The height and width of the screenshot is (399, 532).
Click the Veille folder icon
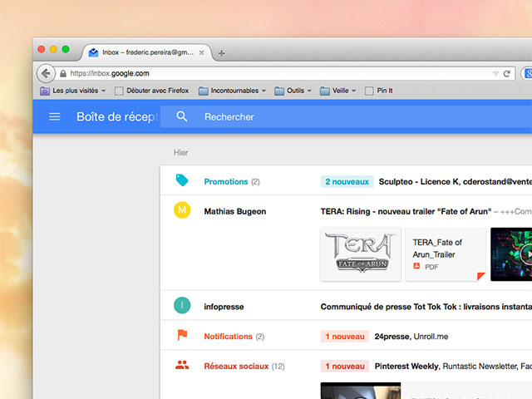coord(325,91)
